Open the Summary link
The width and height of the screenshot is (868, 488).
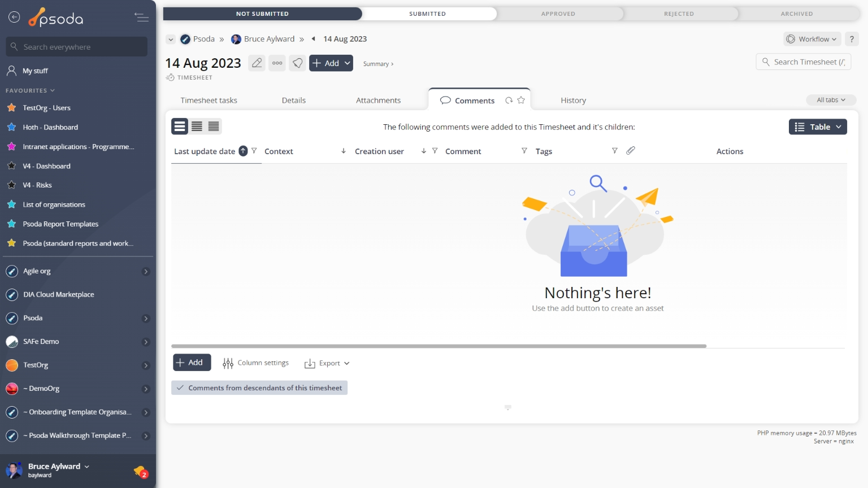pyautogui.click(x=378, y=64)
